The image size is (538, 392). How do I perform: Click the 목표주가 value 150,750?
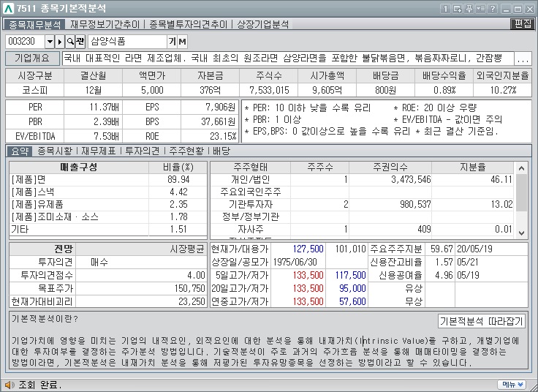click(x=189, y=288)
